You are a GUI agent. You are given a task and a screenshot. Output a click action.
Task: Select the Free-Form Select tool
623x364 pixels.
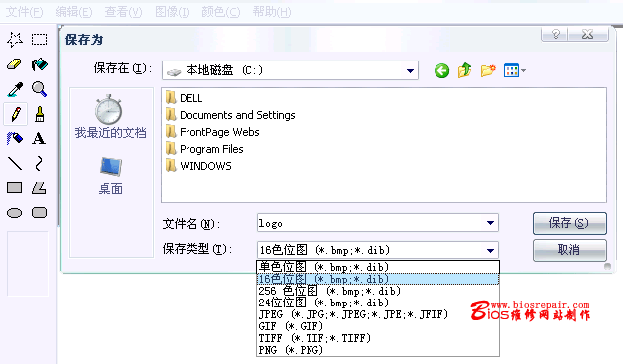click(15, 40)
